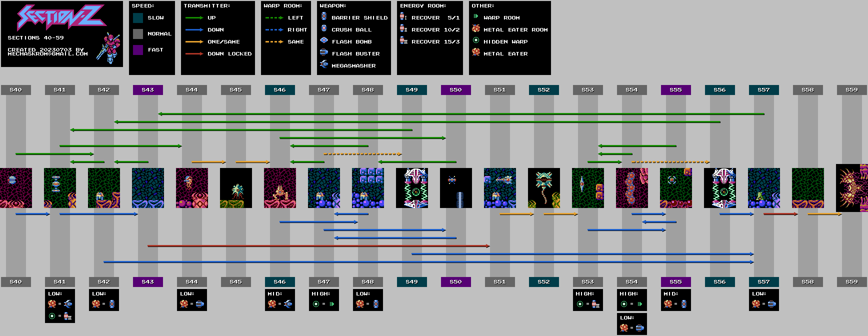The height and width of the screenshot is (336, 868).
Task: Click the energy capsule icon in the S53 HIGH box
Action: pyautogui.click(x=595, y=303)
